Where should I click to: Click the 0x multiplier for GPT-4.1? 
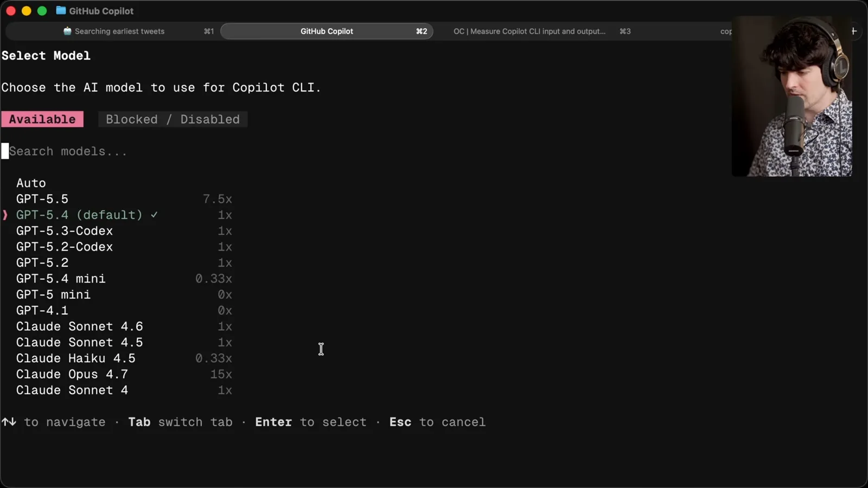coord(225,311)
